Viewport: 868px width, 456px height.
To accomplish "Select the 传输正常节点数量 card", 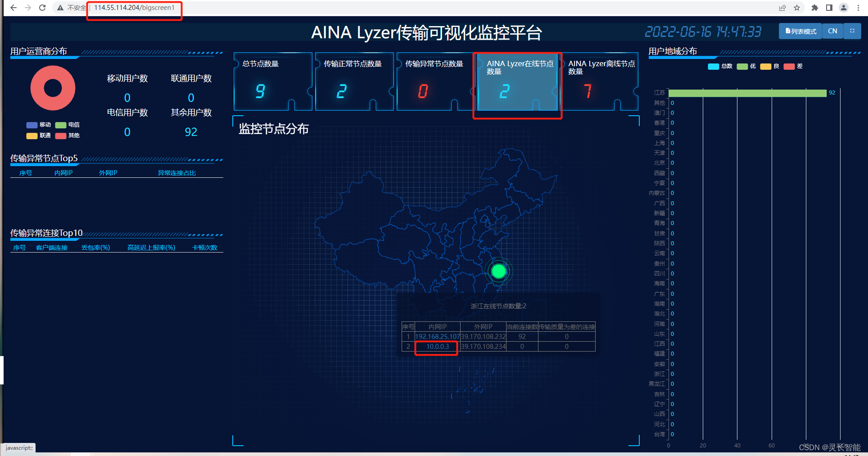I will (354, 81).
